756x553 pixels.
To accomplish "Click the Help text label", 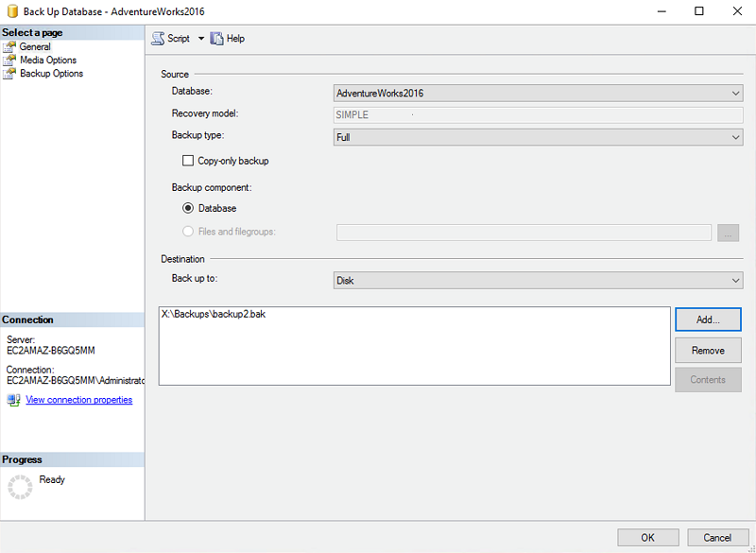I will click(235, 39).
